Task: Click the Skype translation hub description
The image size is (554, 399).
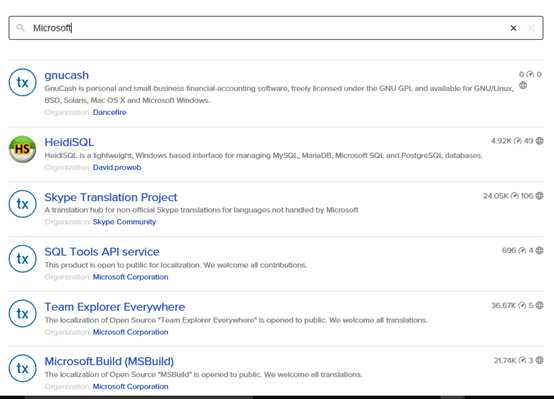Action: (201, 210)
